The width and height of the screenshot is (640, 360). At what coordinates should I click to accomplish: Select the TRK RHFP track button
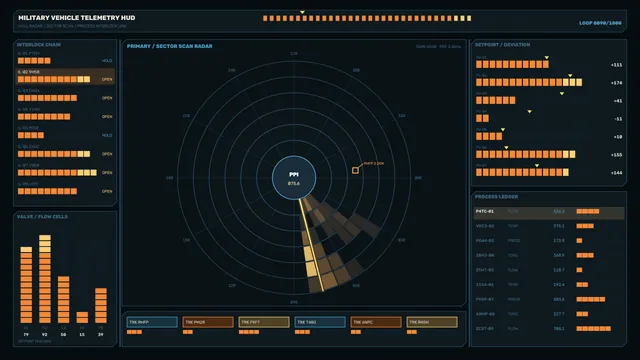pos(152,322)
